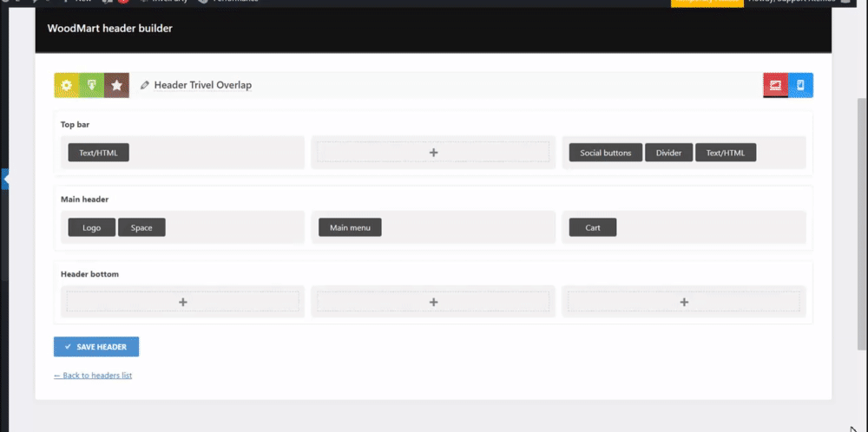Add element to Header bottom center column
868x432 pixels.
(433, 302)
